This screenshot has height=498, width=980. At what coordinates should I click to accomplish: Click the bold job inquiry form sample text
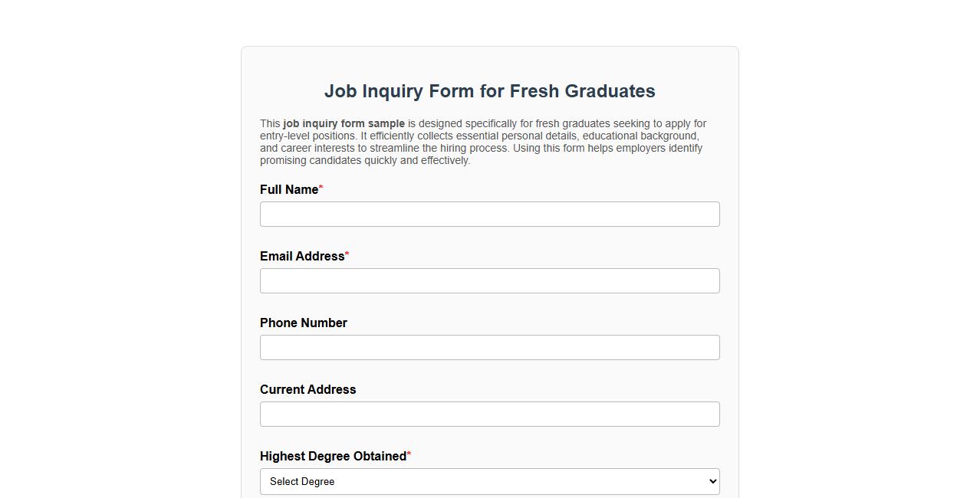[x=343, y=123]
